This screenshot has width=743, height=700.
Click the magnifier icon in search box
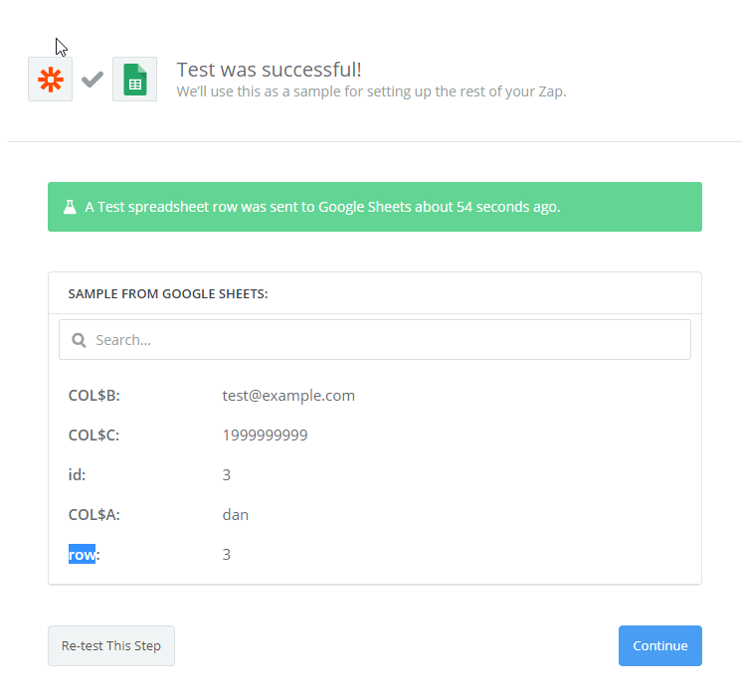click(x=80, y=340)
